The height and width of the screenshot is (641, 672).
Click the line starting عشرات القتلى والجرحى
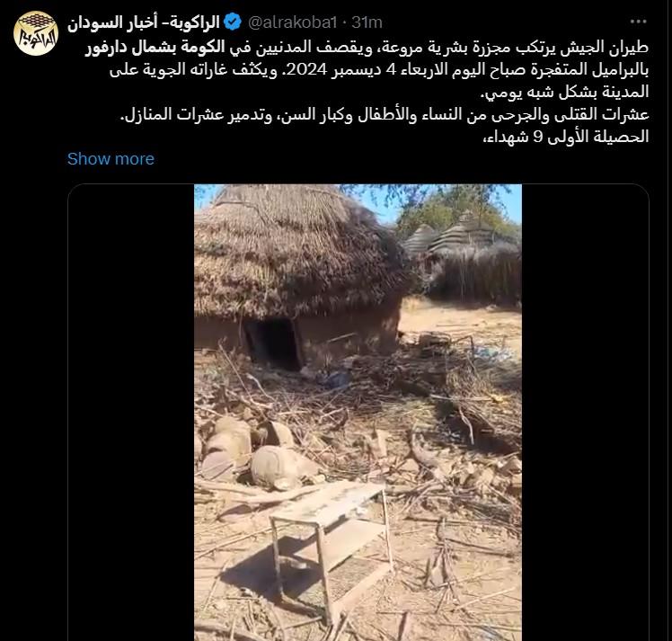(x=385, y=115)
